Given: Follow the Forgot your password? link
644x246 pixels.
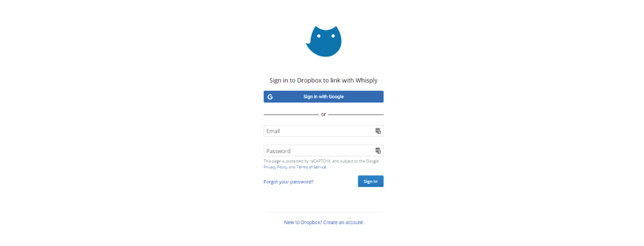Looking at the screenshot, I should (288, 182).
